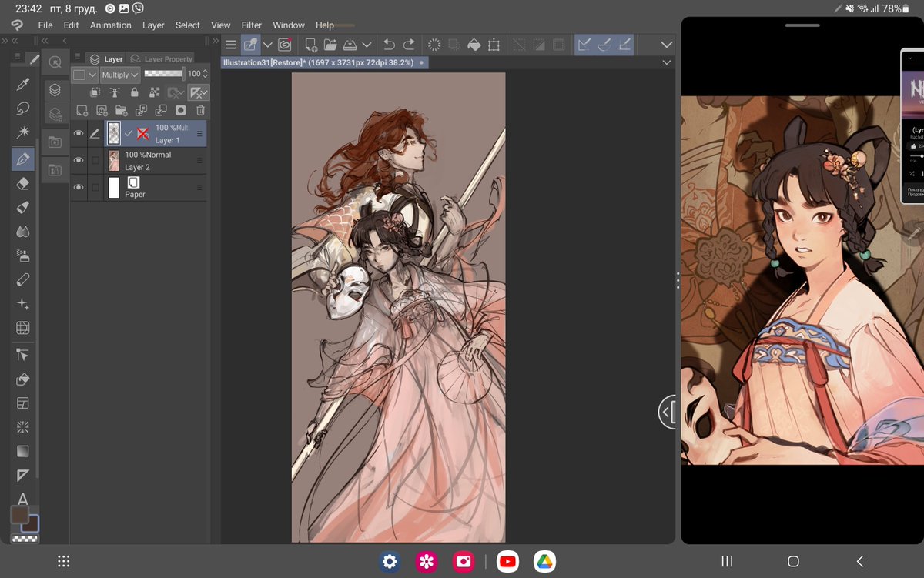
Task: Select the Fill bucket tool
Action: coord(23,379)
